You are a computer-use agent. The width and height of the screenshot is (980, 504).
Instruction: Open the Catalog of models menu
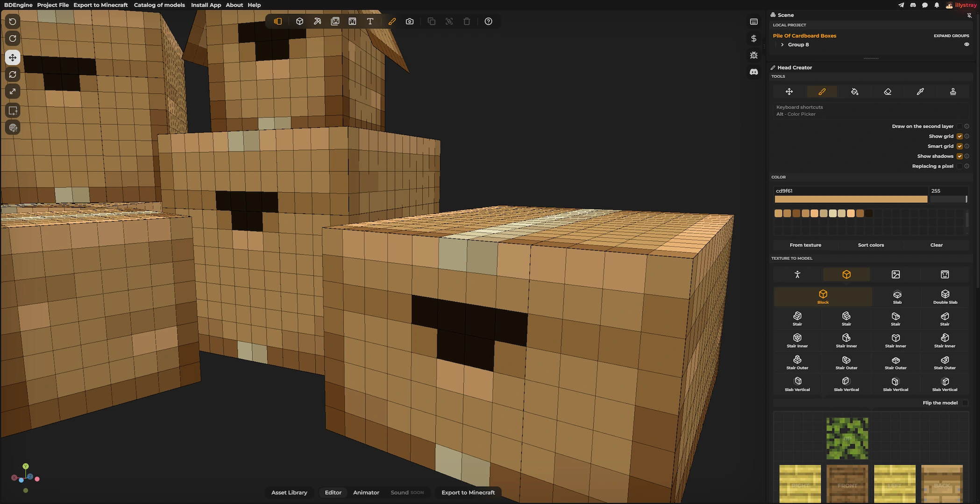click(x=159, y=5)
